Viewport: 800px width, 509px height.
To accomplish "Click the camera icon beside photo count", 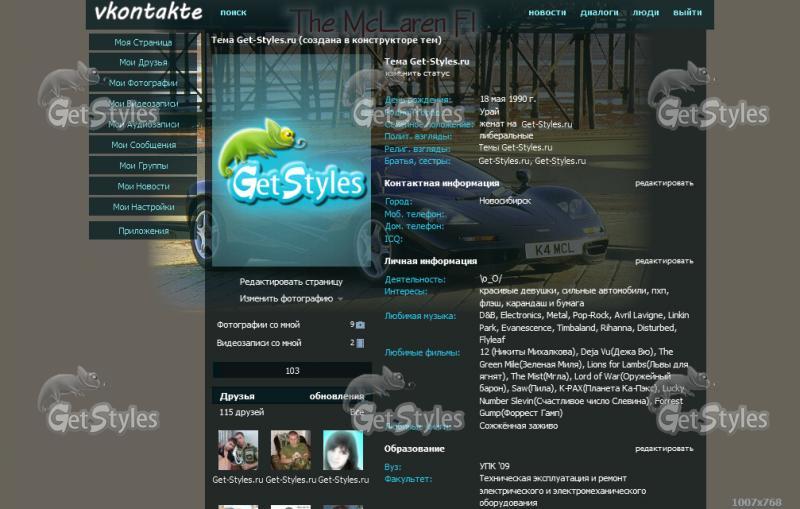I will click(360, 325).
